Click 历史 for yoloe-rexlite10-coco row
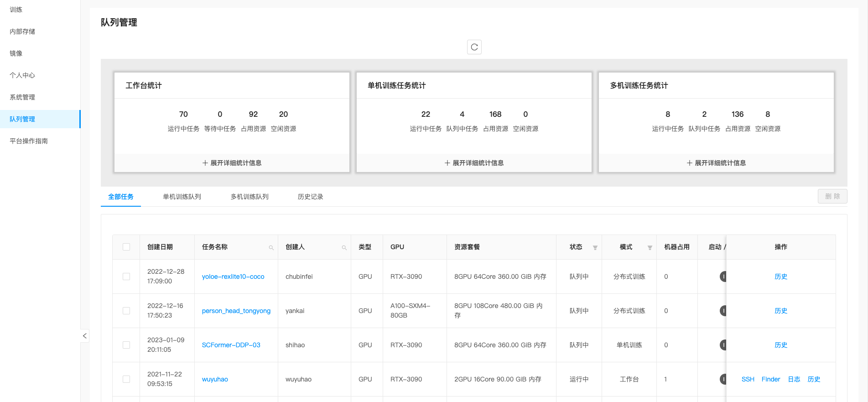The width and height of the screenshot is (868, 402). coord(781,277)
